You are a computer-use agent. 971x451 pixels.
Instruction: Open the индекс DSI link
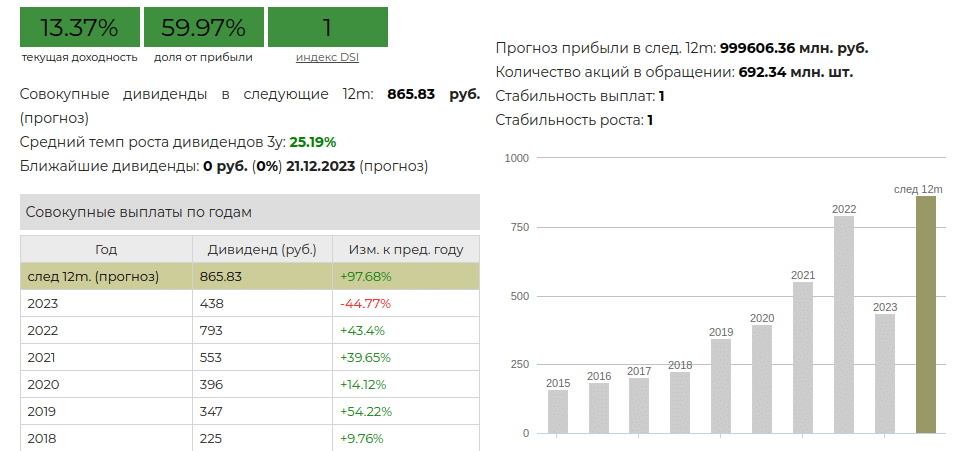(327, 57)
